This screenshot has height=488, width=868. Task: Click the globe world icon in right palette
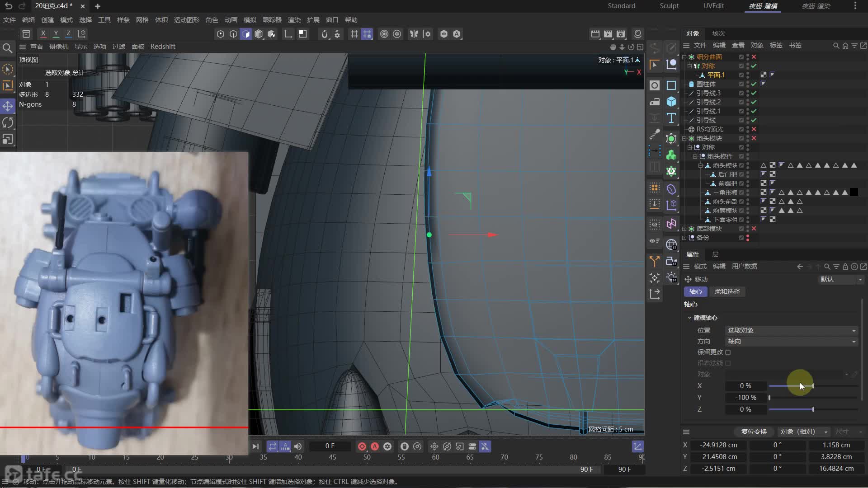(671, 245)
